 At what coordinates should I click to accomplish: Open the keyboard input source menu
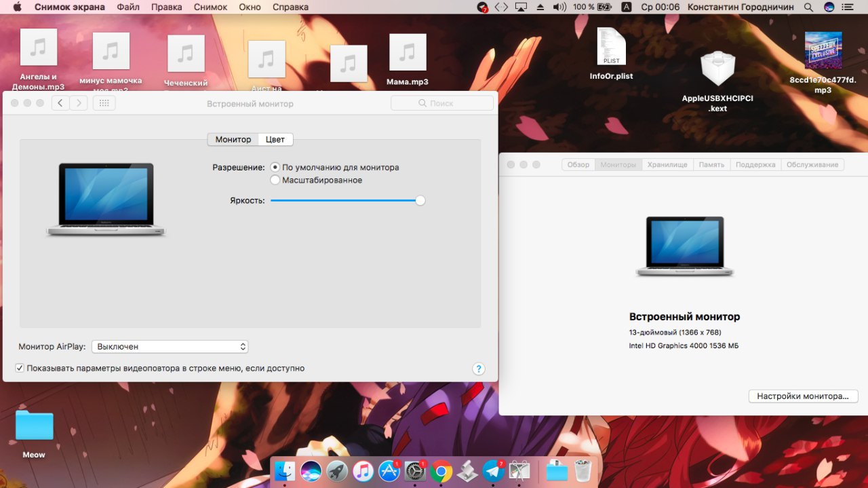(627, 7)
